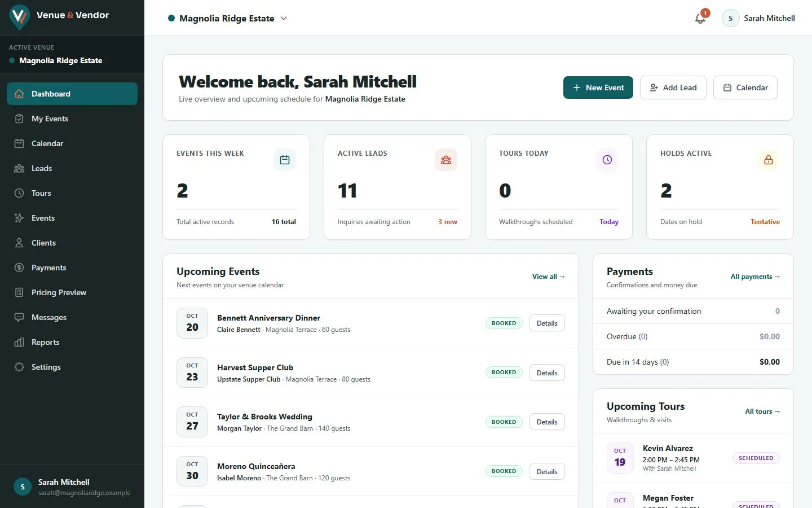This screenshot has height=508, width=812.
Task: Click SCHEDULED badge for Kevin Alvarez tour
Action: pyautogui.click(x=756, y=458)
